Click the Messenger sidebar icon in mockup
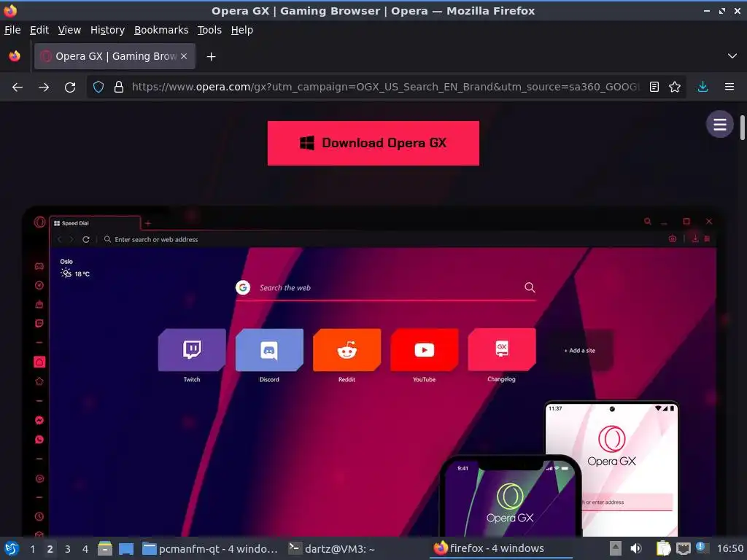 point(39,420)
